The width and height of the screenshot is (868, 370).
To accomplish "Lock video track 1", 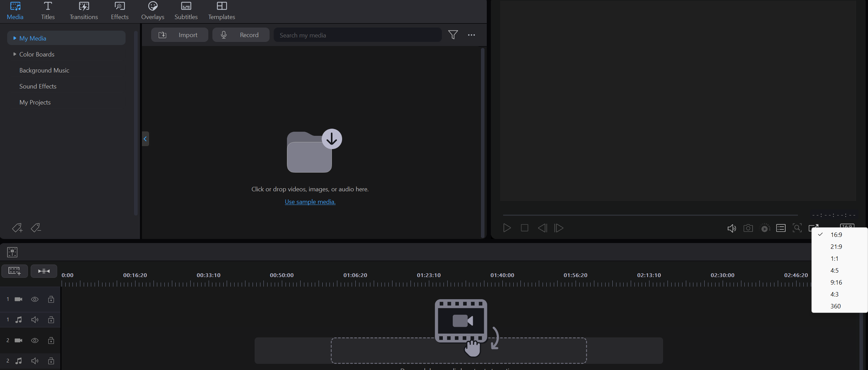I will 51,299.
